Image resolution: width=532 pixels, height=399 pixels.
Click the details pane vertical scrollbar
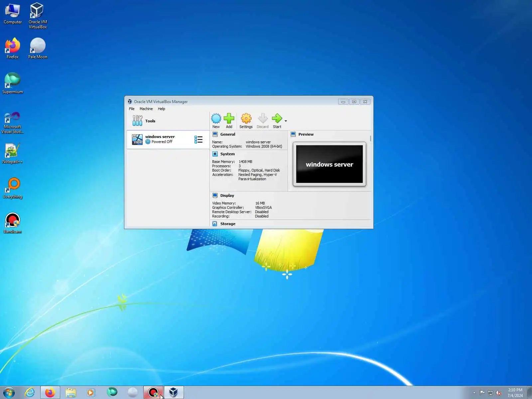pos(370,138)
